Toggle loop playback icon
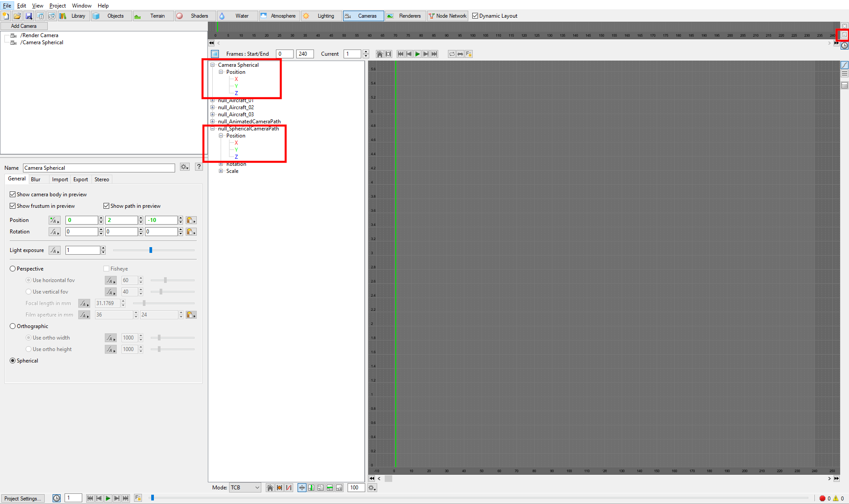Viewport: 849px width, 504px height. 451,54
